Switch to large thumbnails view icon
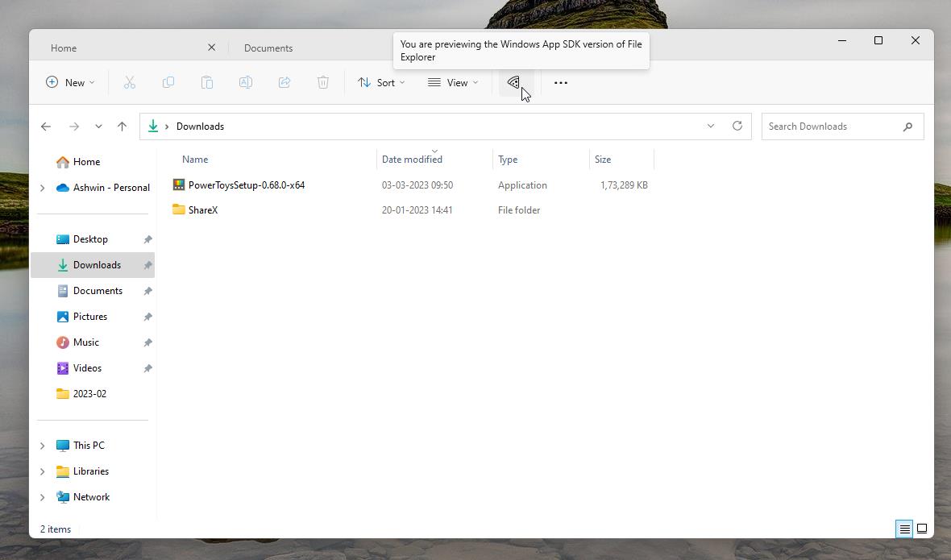Image resolution: width=951 pixels, height=560 pixels. 922,529
